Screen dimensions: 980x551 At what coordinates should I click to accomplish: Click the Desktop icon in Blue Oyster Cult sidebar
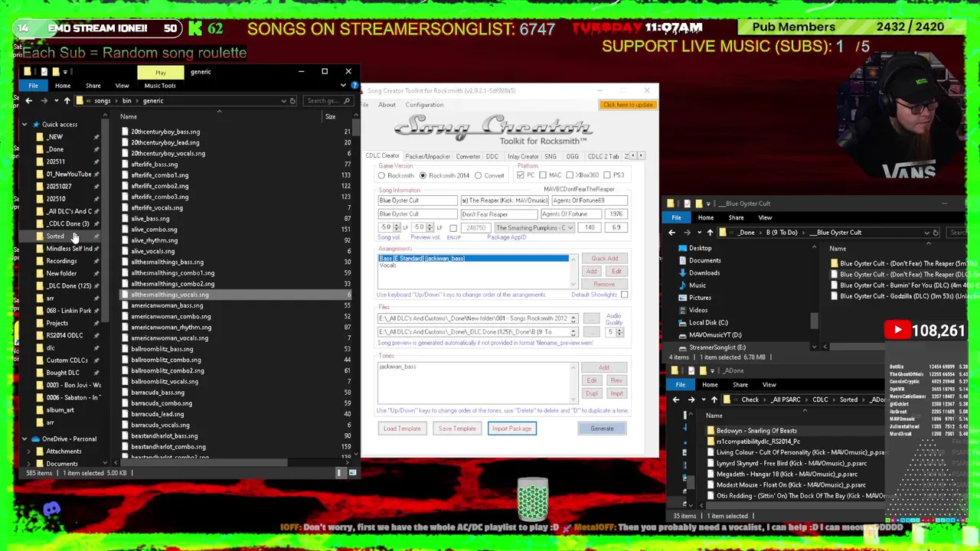click(x=682, y=248)
